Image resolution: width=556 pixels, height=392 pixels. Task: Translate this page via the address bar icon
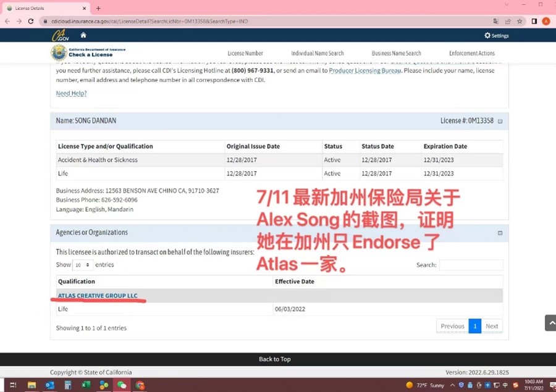495,21
